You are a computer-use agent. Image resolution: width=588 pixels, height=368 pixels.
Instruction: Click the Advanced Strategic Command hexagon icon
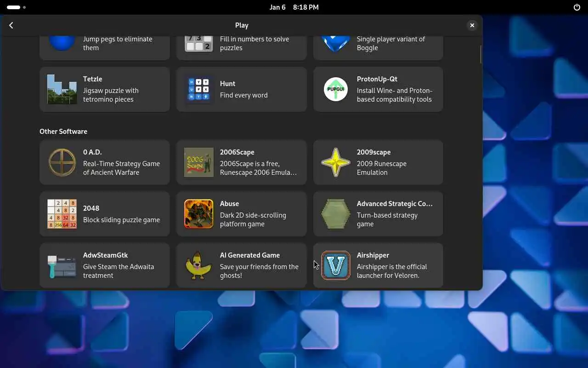(x=336, y=214)
